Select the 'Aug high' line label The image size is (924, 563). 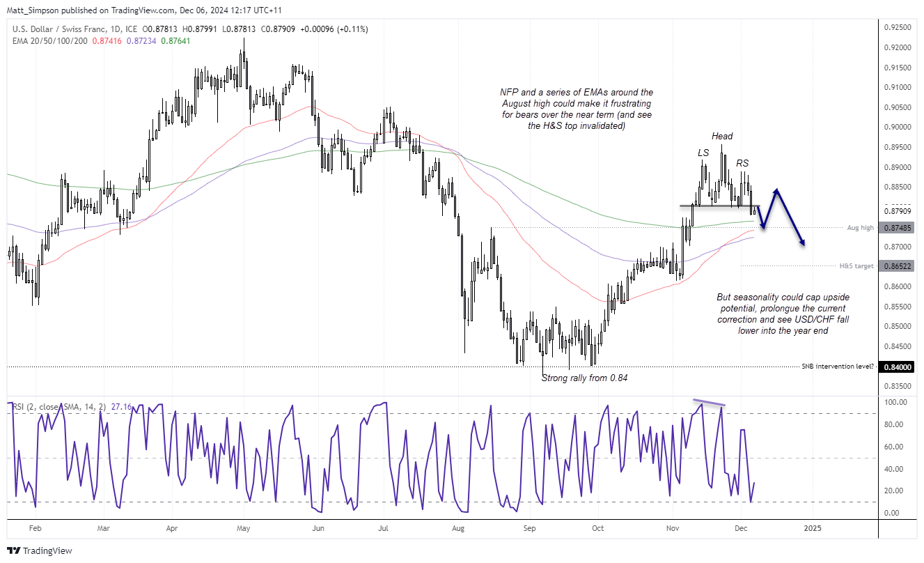pos(861,228)
